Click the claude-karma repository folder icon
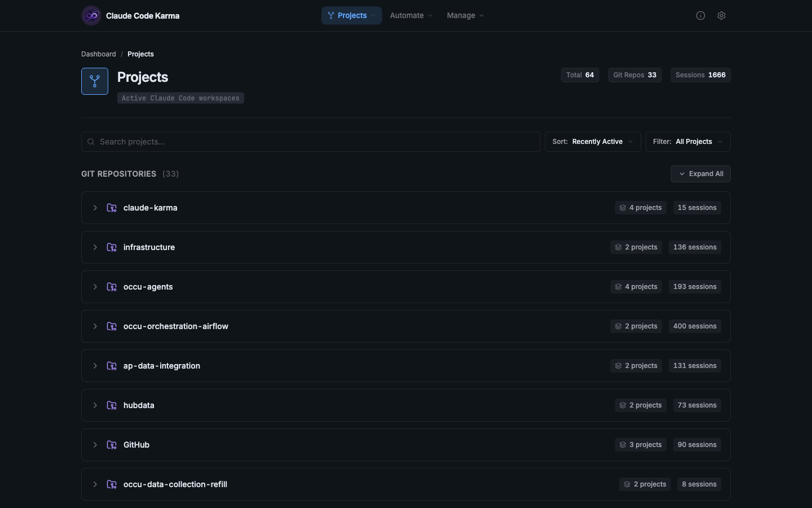The width and height of the screenshot is (812, 508). pos(112,208)
